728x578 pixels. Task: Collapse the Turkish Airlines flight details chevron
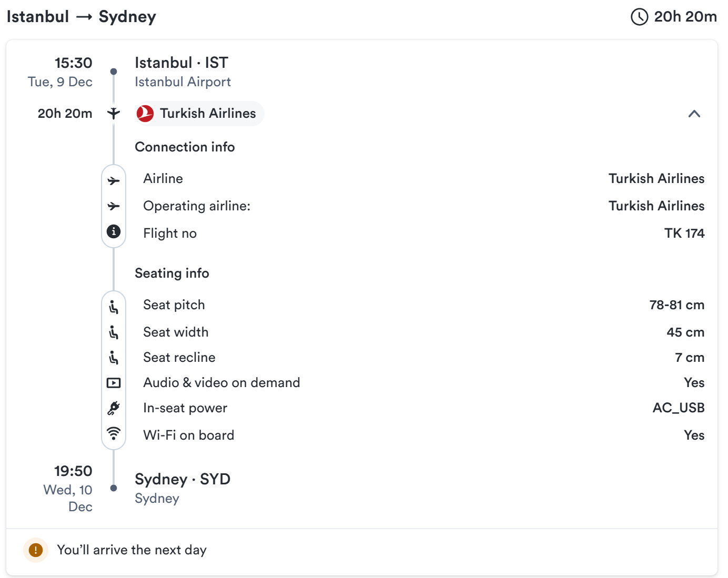[x=694, y=114]
